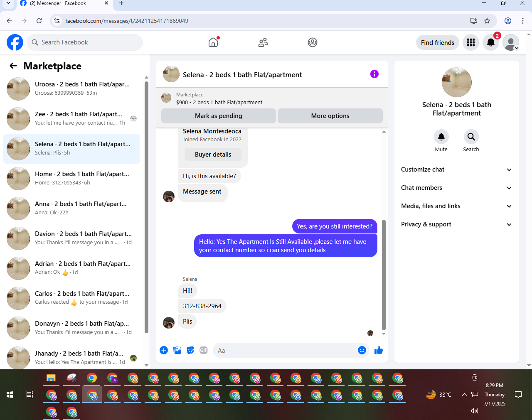Open the notifications bell
Image resolution: width=532 pixels, height=420 pixels.
point(491,42)
